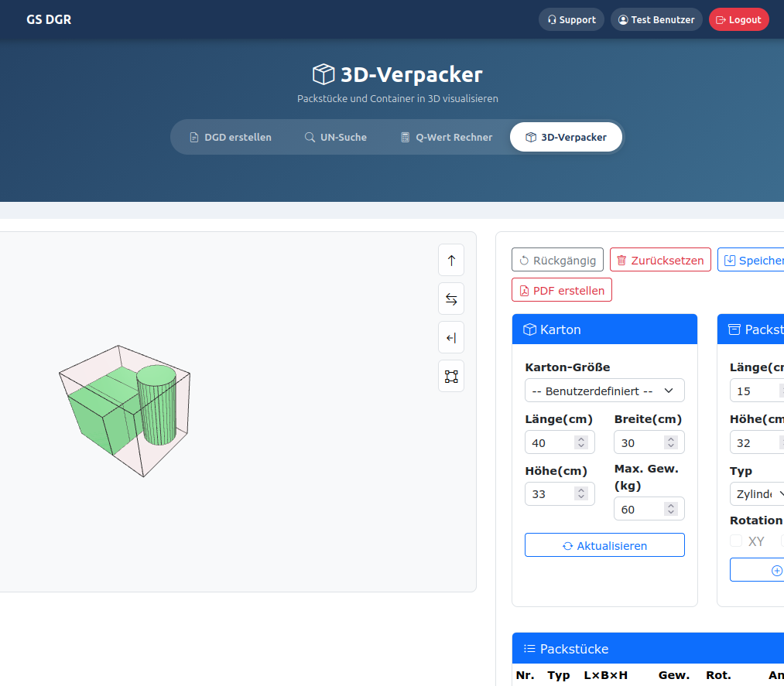
Task: Click the bounding box fit-view button
Action: coord(451,376)
